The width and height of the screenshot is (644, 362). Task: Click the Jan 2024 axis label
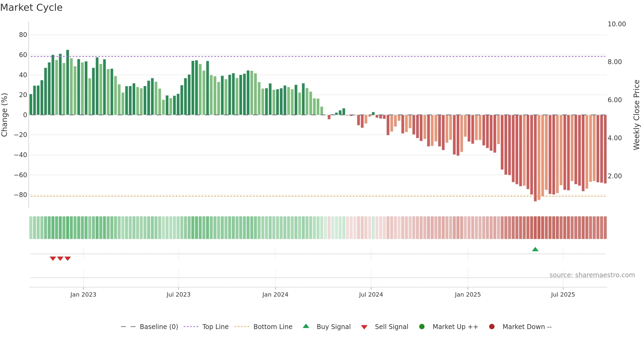pos(275,294)
